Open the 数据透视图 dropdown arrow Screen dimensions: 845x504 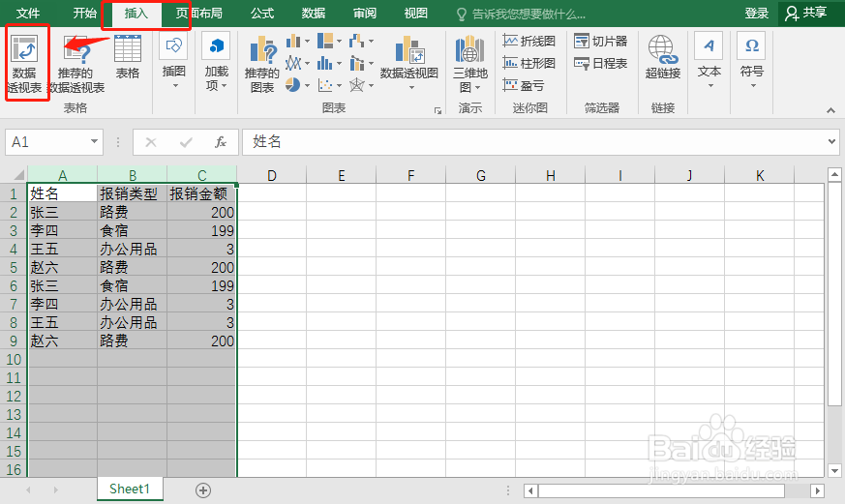411,88
